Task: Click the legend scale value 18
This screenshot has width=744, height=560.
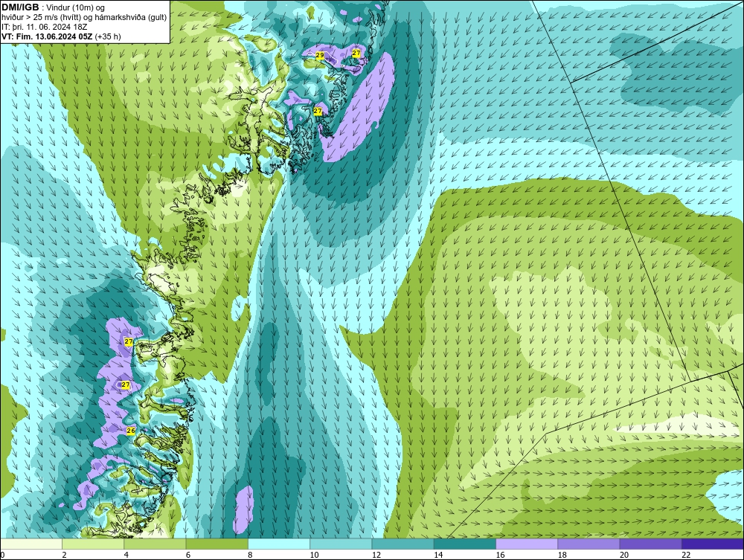Action: point(562,556)
